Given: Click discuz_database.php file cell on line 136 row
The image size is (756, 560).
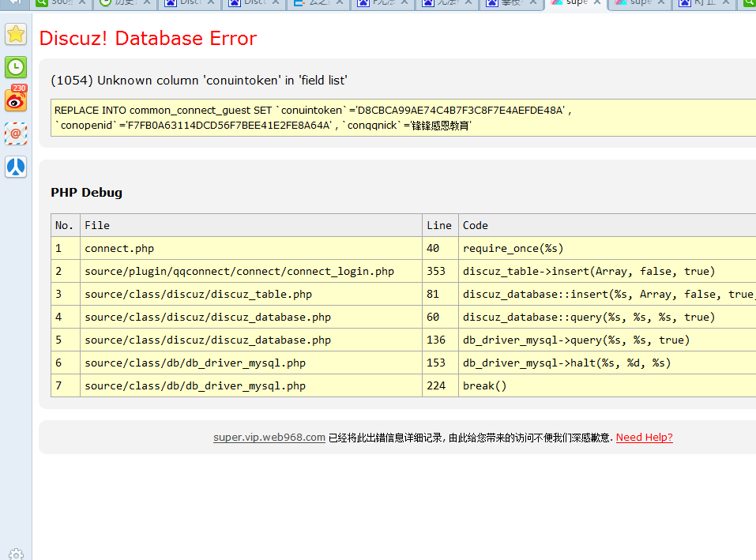Looking at the screenshot, I should 251,340.
